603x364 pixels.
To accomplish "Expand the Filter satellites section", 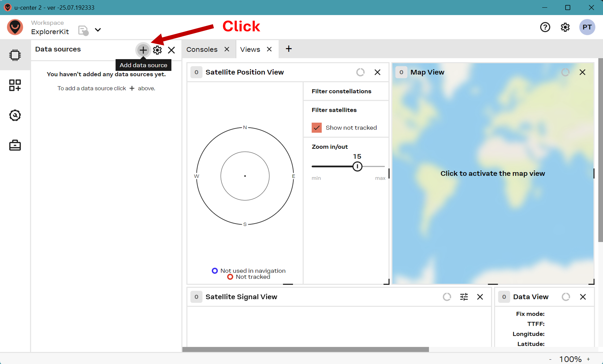I will point(334,110).
